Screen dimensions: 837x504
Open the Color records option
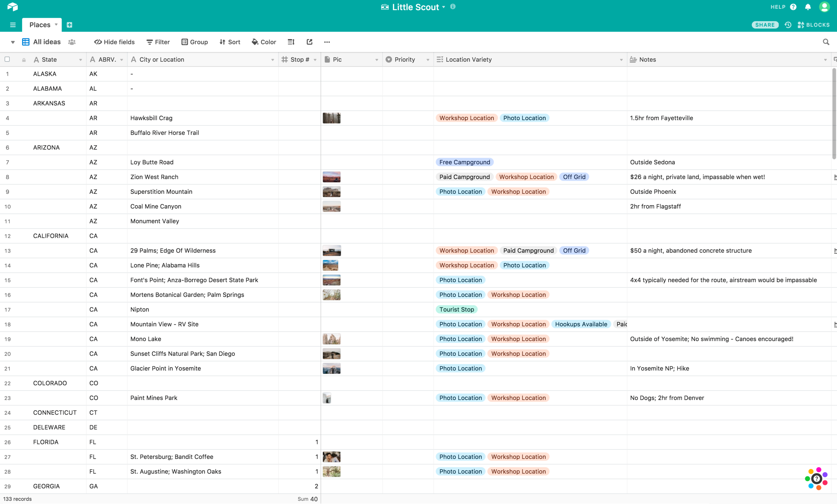point(264,42)
